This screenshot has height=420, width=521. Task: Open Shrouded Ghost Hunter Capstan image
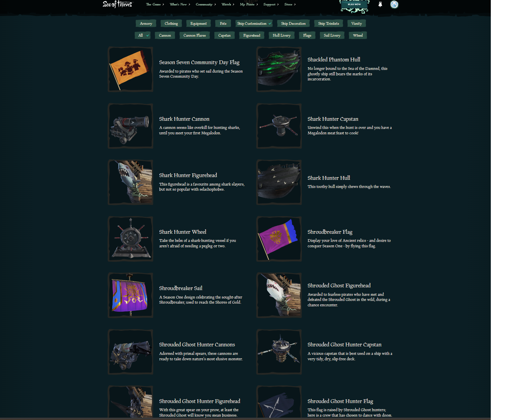tap(279, 352)
